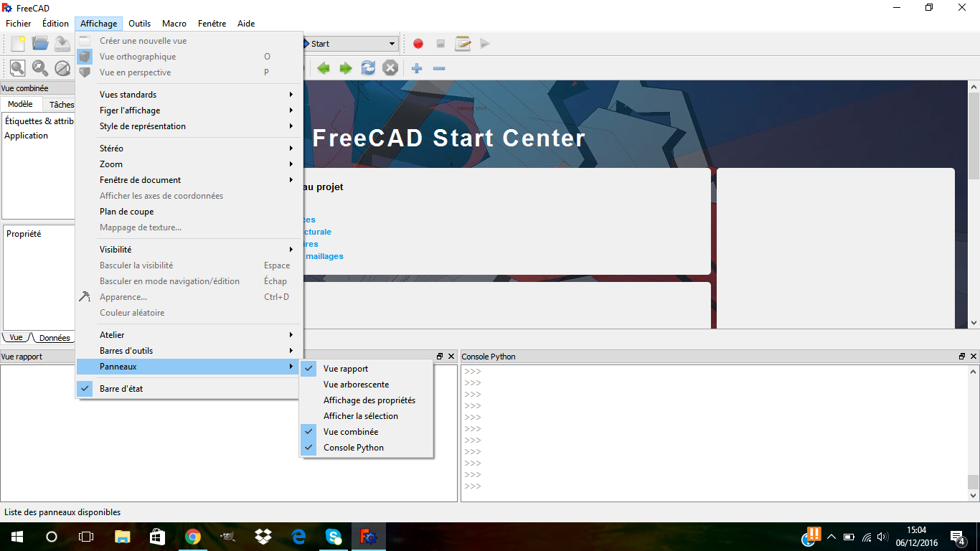Viewport: 980px width, 551px height.
Task: Open the Start workbench dropdown
Action: (x=350, y=44)
